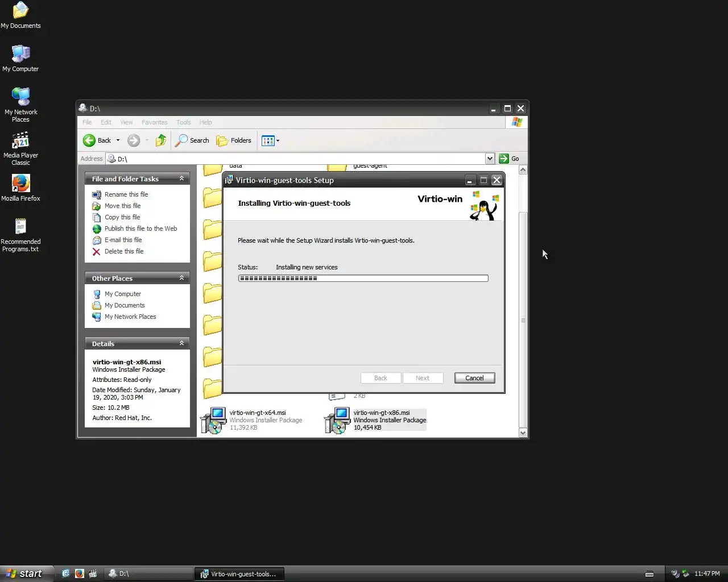
Task: Toggle the Folders pane
Action: pos(234,140)
